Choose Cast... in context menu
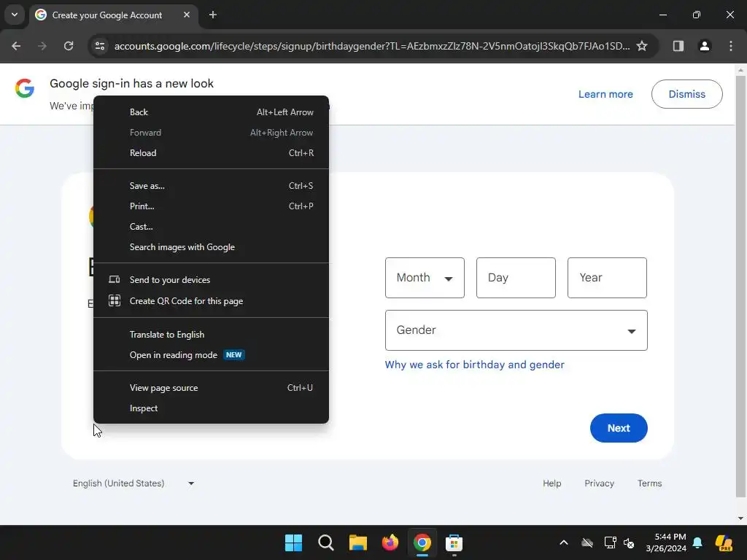Screen dimensions: 747x560 point(211,227)
